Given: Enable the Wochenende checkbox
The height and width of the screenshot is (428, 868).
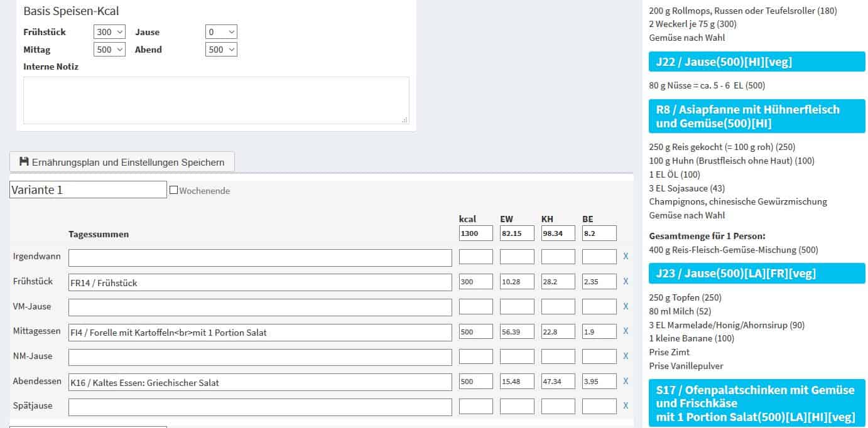Looking at the screenshot, I should click(174, 190).
